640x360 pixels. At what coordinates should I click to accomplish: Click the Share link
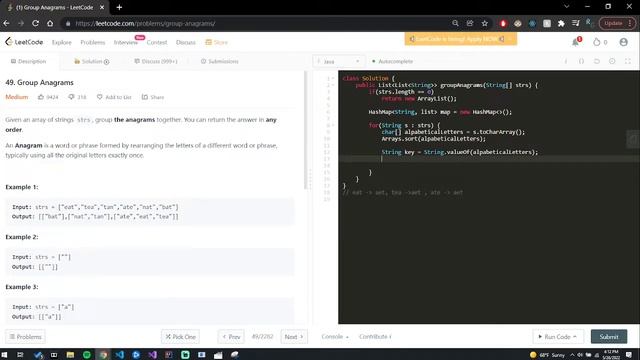coord(153,97)
